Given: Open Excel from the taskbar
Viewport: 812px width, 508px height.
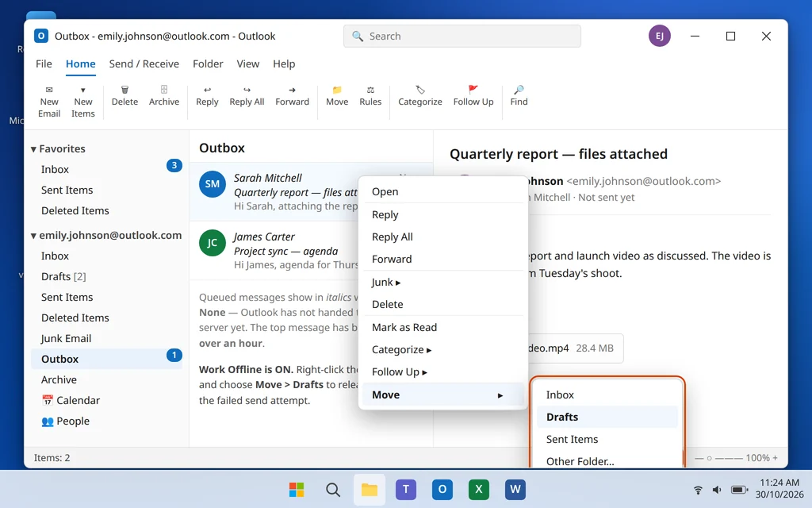Looking at the screenshot, I should [478, 489].
